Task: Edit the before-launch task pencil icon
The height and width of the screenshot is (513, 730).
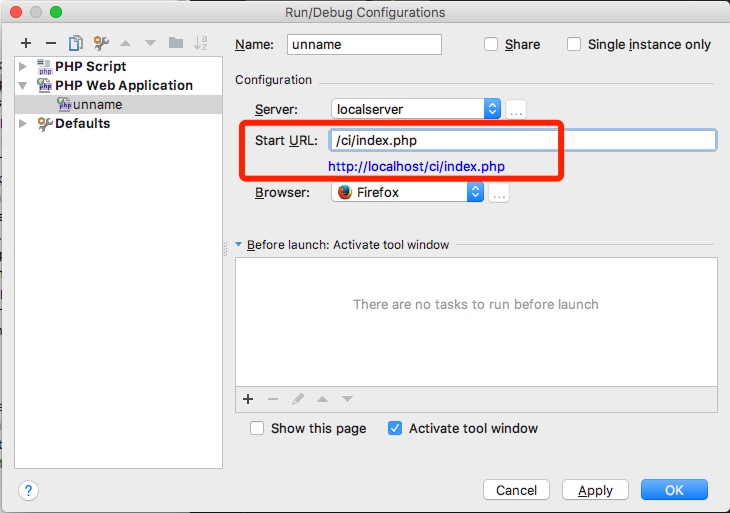Action: click(x=298, y=399)
